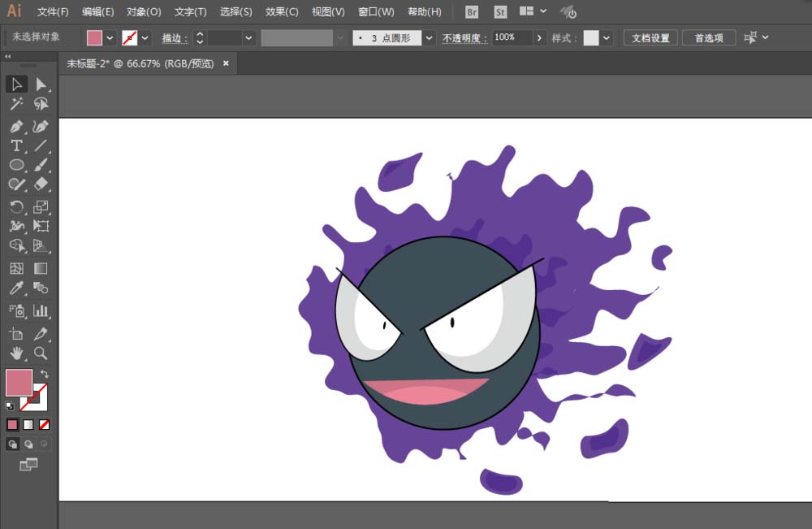Activate the Magic Wand tool
Image resolution: width=812 pixels, height=529 pixels.
(x=16, y=104)
